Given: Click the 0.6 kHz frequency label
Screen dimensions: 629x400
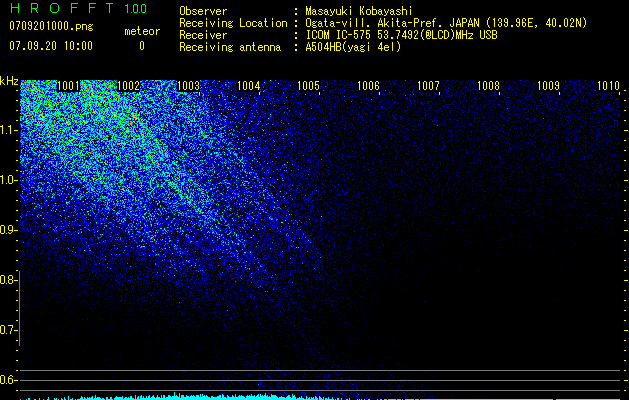Looking at the screenshot, I should pos(8,380).
